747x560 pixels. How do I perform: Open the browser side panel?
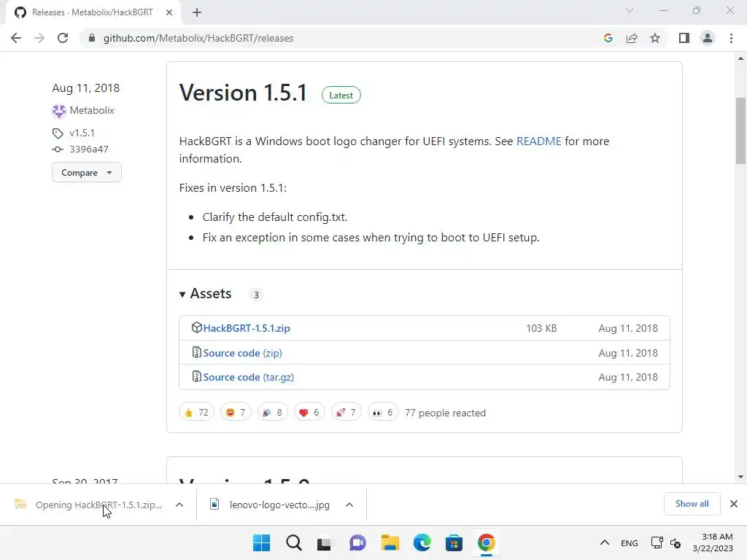click(684, 38)
